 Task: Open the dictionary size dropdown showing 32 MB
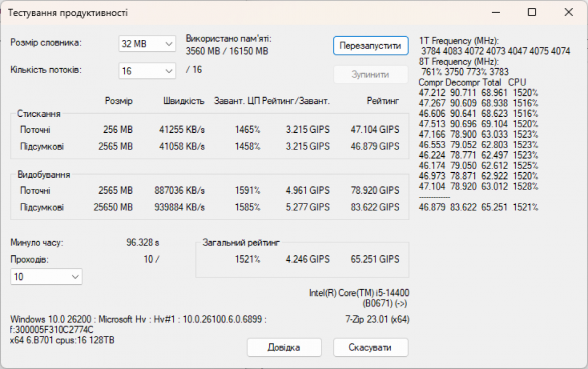coord(147,44)
